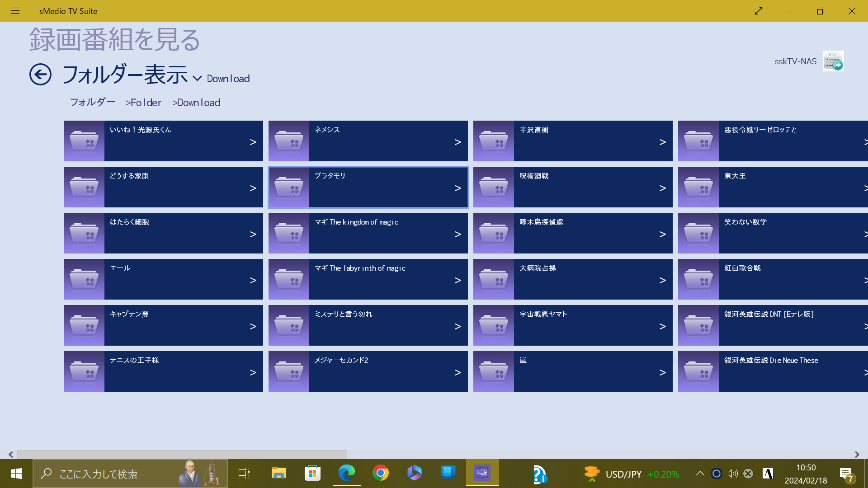The image size is (868, 488).
Task: Expand the フォルダー表示 view dropdown
Action: 197,78
